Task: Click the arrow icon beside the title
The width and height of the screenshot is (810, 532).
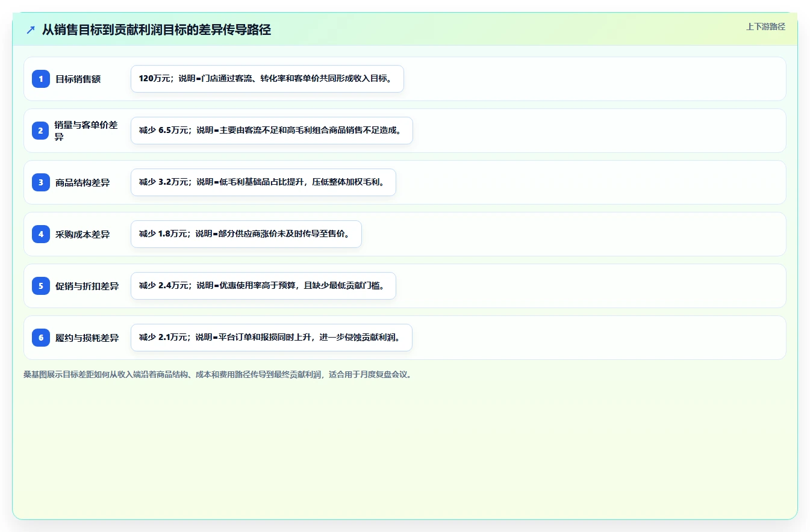Action: (x=31, y=30)
